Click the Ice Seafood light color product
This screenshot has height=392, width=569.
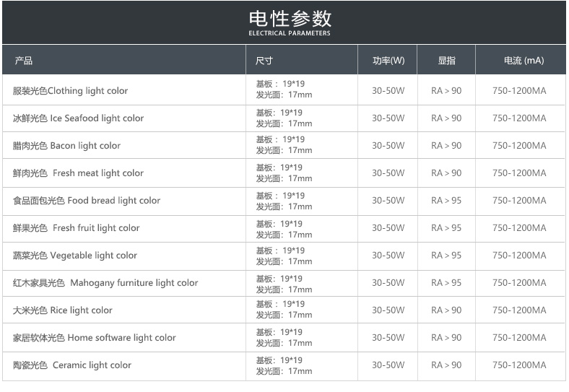(x=78, y=118)
